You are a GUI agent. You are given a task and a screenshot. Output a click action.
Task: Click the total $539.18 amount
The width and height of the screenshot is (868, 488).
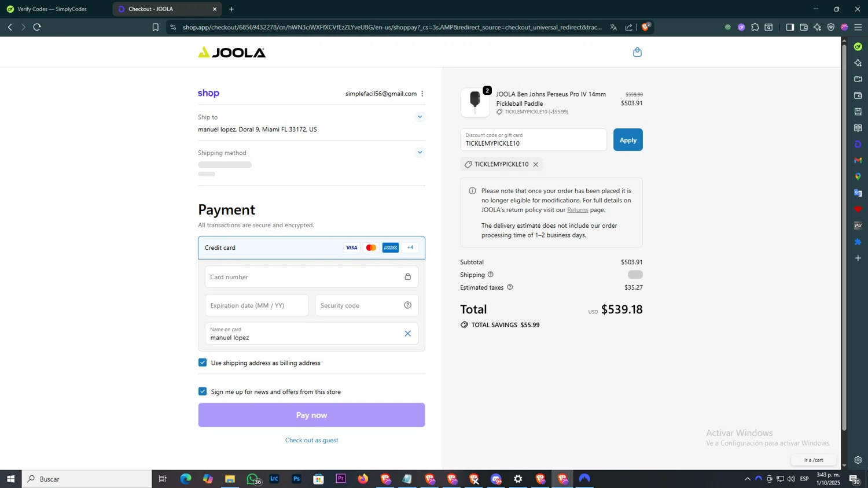point(622,309)
